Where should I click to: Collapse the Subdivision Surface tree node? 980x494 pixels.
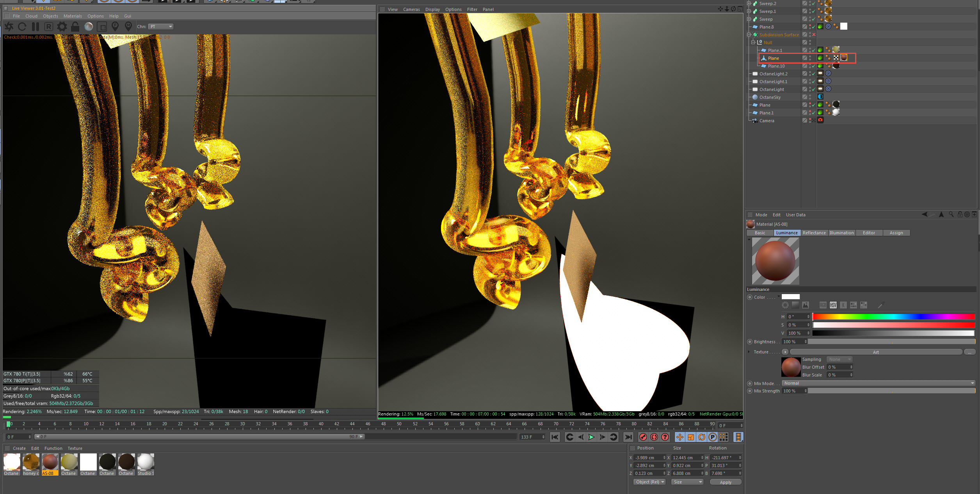[x=749, y=35]
